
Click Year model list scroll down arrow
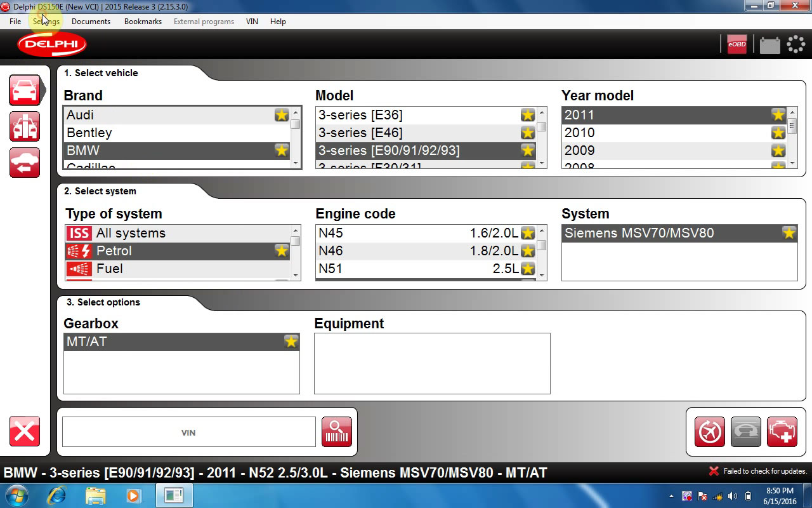(792, 163)
